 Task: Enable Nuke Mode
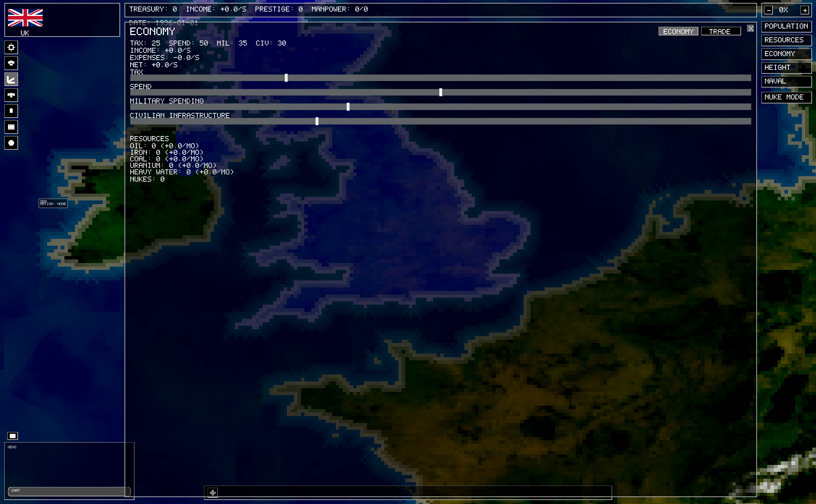point(786,97)
